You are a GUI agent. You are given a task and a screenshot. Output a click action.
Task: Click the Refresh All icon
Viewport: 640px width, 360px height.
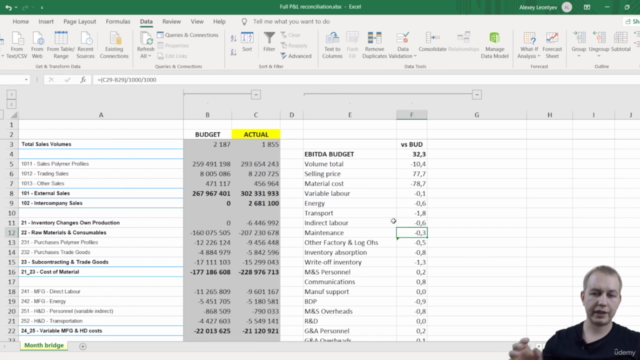click(x=146, y=40)
